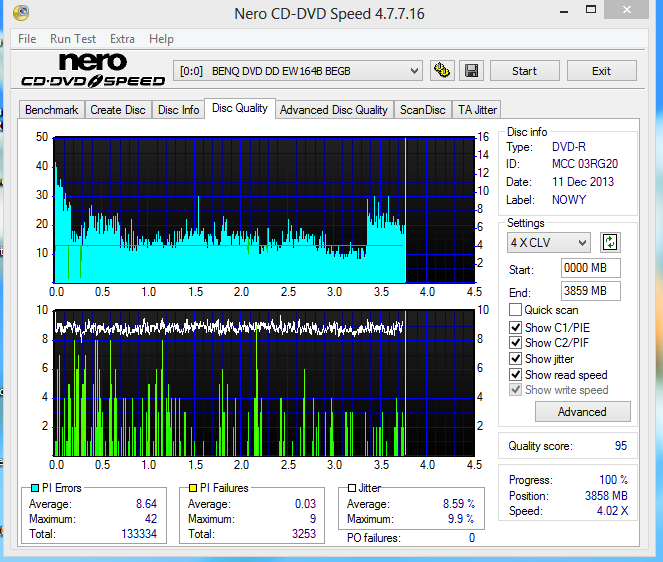663x562 pixels.
Task: Click the greyed Show write speed checkbox
Action: [515, 390]
